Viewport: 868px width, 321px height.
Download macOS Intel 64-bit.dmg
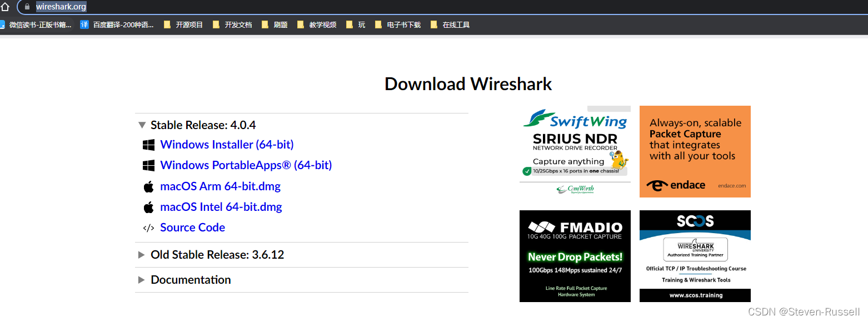[221, 207]
